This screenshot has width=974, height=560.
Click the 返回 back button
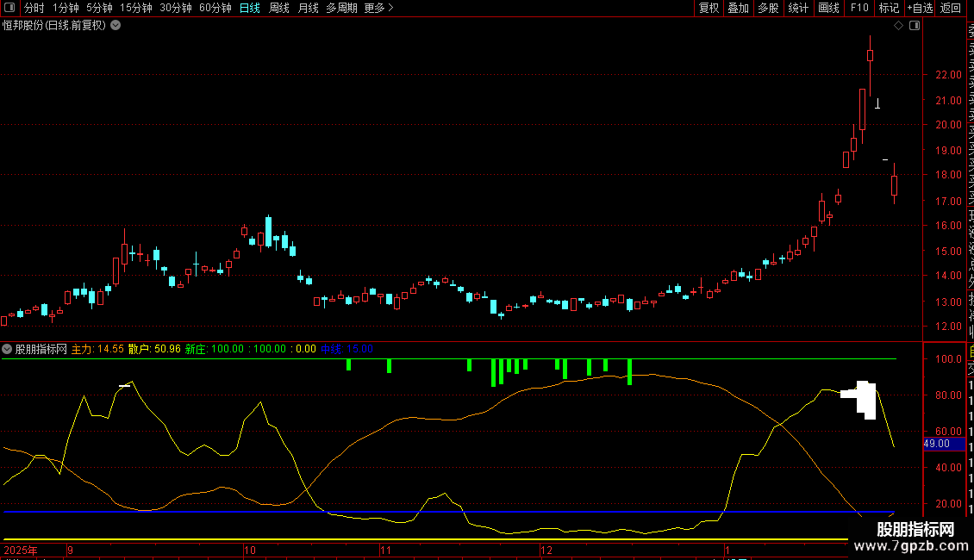951,8
